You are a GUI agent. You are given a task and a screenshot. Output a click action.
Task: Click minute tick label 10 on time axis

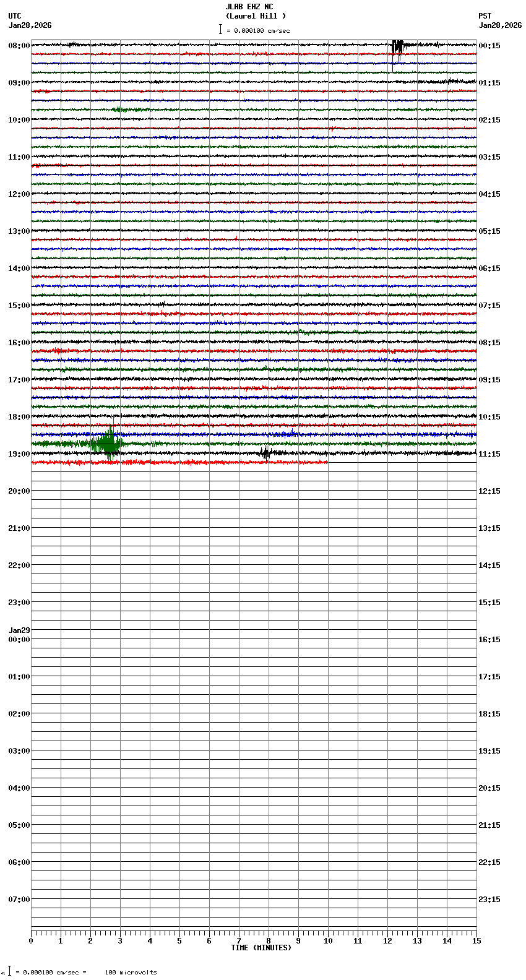(x=328, y=941)
